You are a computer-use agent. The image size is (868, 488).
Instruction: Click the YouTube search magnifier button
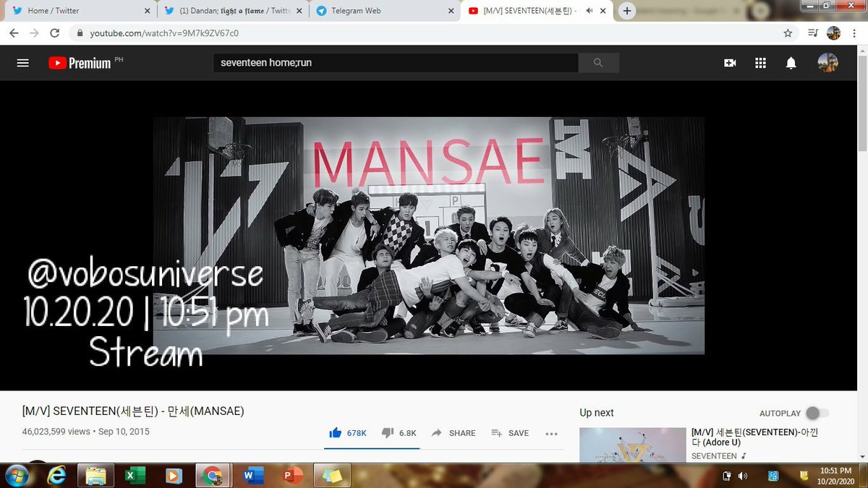point(598,63)
